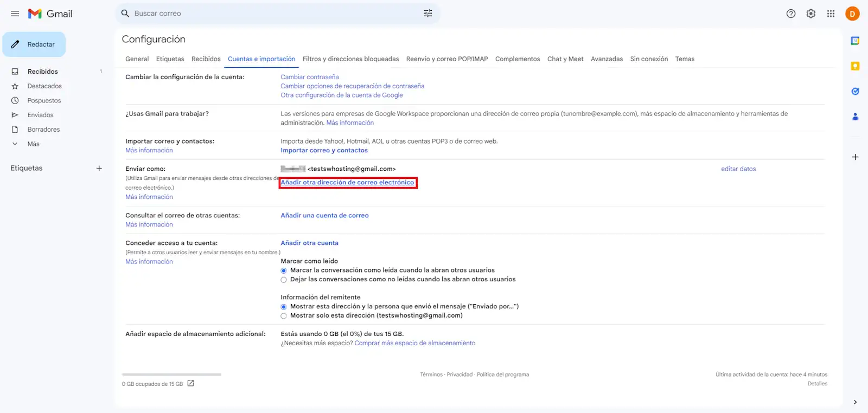
Task: Open search filter options icon
Action: coord(427,14)
